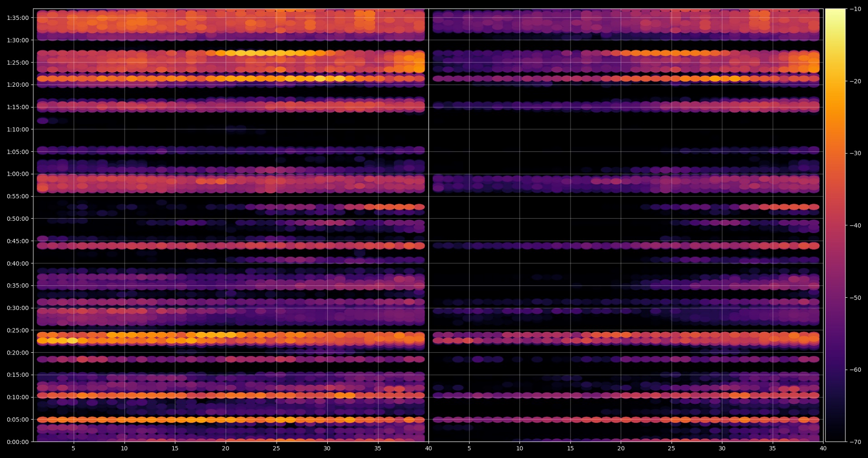868x458 pixels.
Task: Click the 1:10:00 y-axis label
Action: click(18, 129)
